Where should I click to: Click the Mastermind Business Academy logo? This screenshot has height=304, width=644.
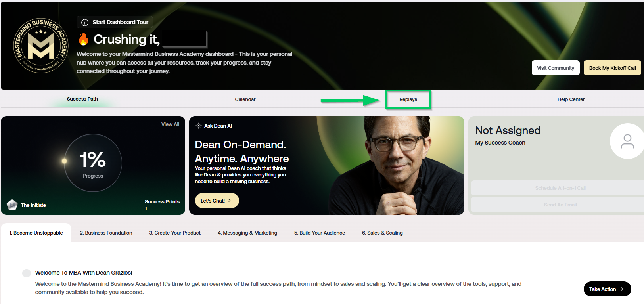point(41,46)
